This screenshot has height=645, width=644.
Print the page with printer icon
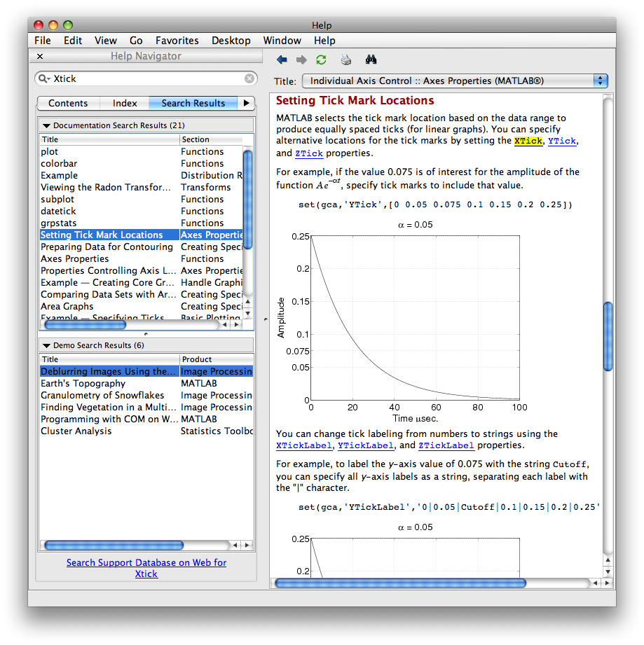(346, 60)
